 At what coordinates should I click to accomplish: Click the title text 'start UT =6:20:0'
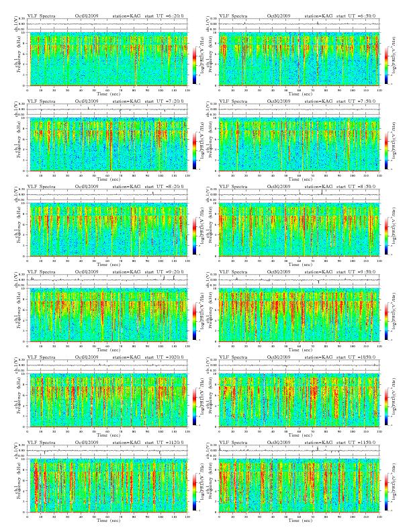[165, 16]
